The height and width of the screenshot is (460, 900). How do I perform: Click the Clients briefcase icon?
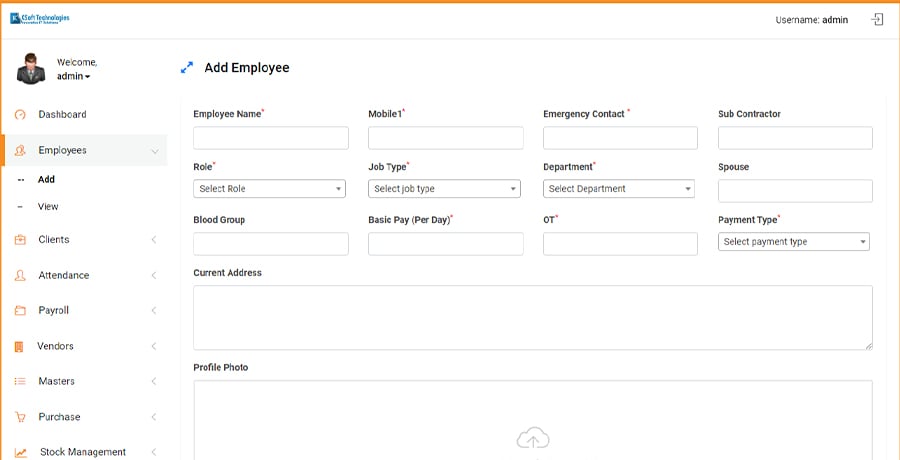click(x=20, y=240)
